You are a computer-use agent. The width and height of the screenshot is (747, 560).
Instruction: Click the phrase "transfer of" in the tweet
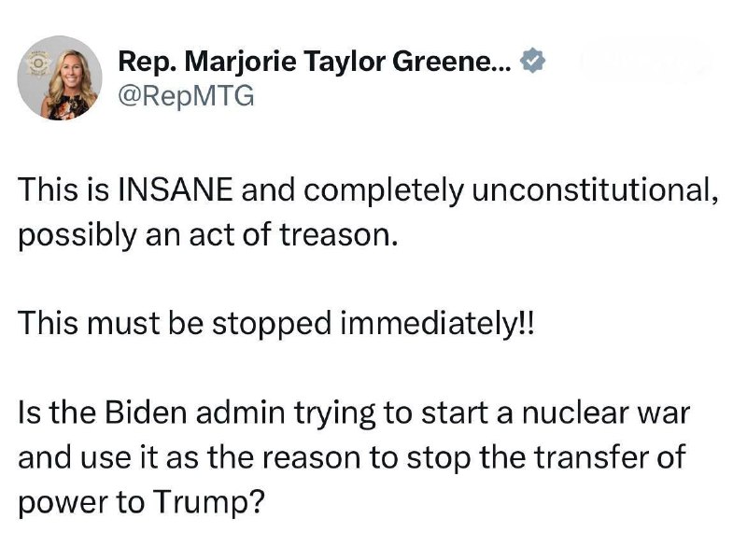(x=611, y=457)
